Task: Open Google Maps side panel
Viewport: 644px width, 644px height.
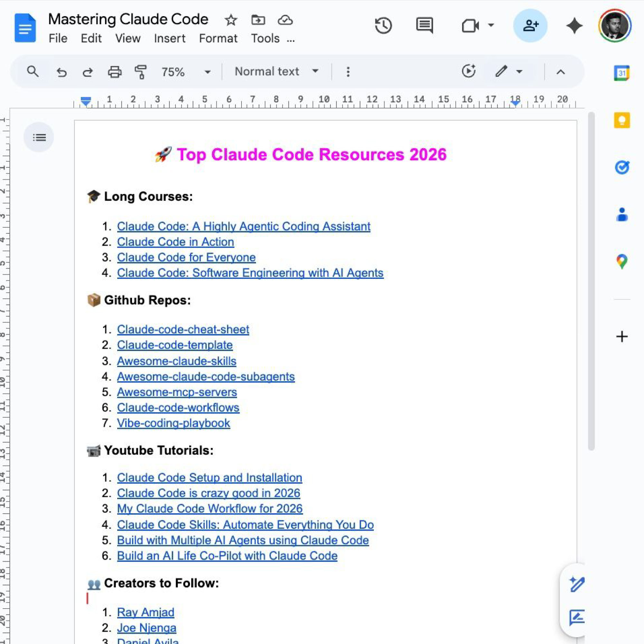Action: coord(622,262)
